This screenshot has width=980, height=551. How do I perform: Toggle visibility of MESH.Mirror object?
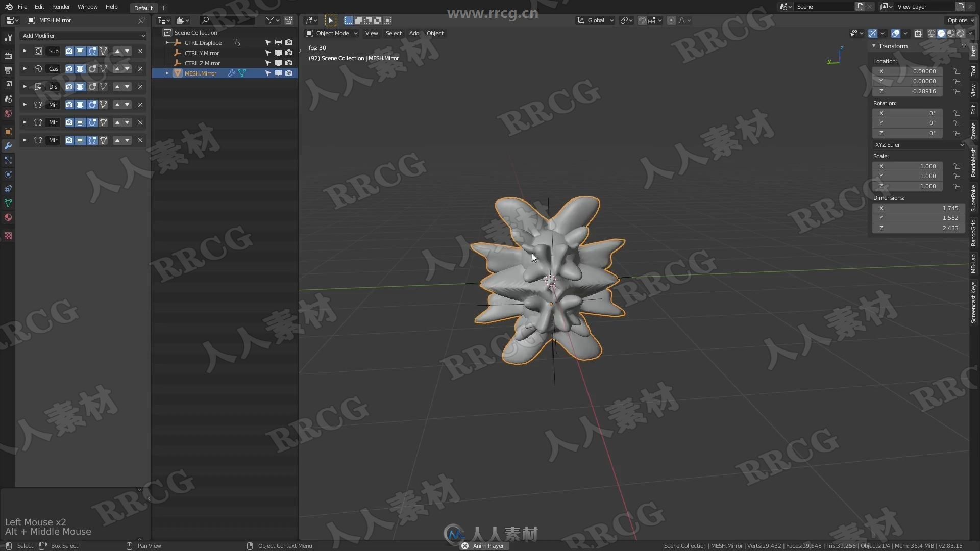(279, 72)
